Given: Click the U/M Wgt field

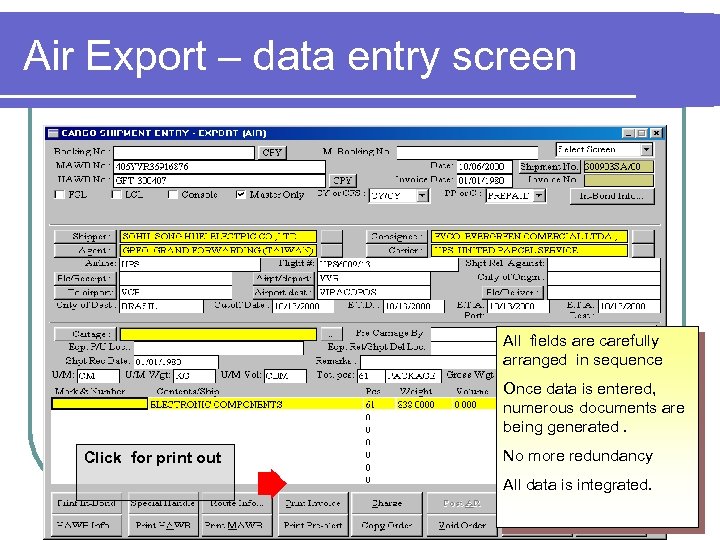Looking at the screenshot, I should pyautogui.click(x=194, y=376).
